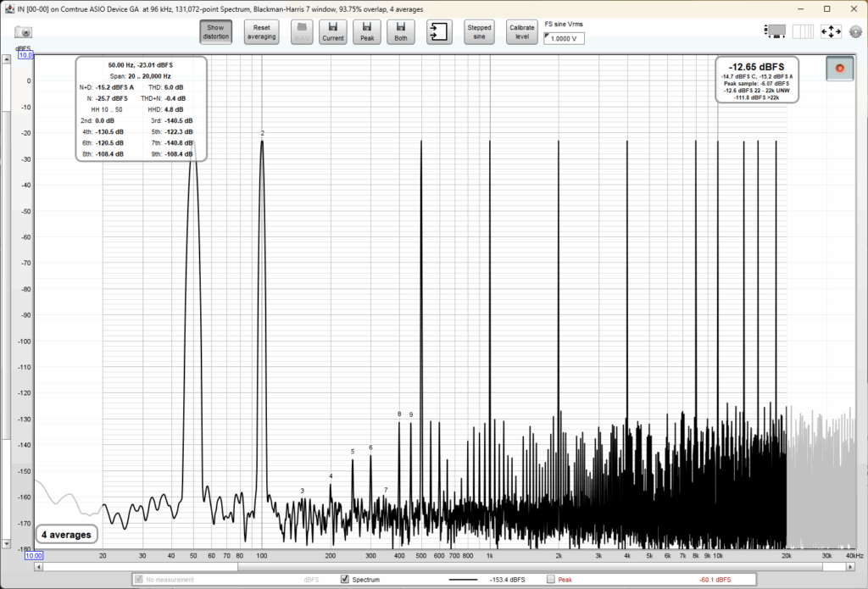Click the Calibrate level button
Viewport: 868px width, 589px height.
(x=522, y=31)
